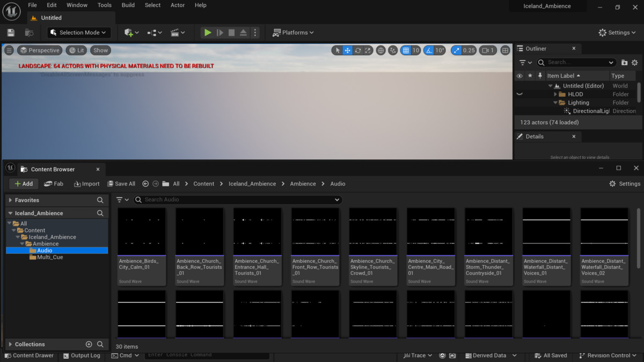644x362 pixels.
Task: Select the viewport Select tool arrow
Action: point(338,50)
